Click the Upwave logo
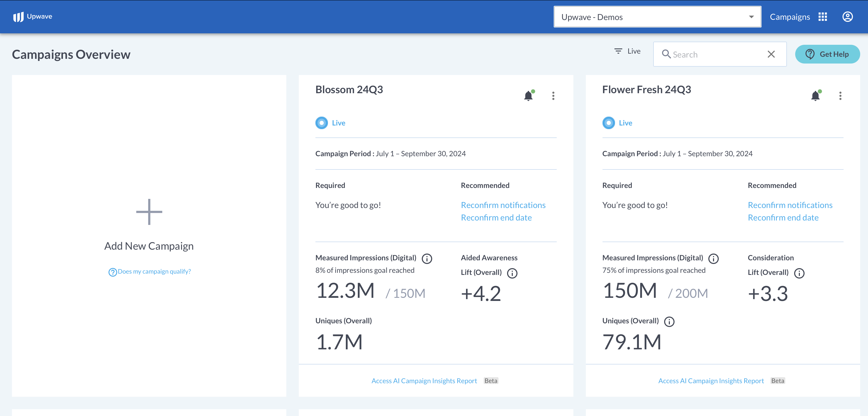The image size is (868, 416). pyautogui.click(x=32, y=17)
